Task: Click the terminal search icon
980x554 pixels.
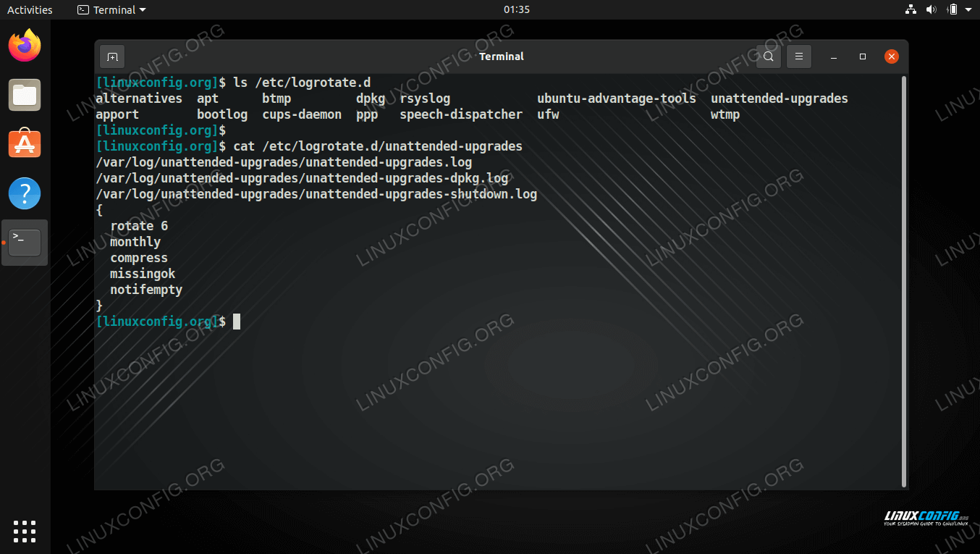Action: (x=769, y=56)
